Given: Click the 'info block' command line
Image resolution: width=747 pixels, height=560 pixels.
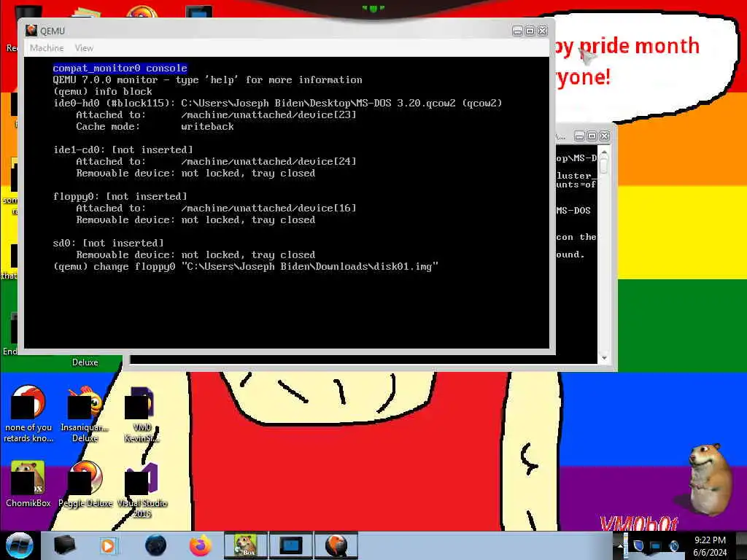Looking at the screenshot, I should [102, 91].
